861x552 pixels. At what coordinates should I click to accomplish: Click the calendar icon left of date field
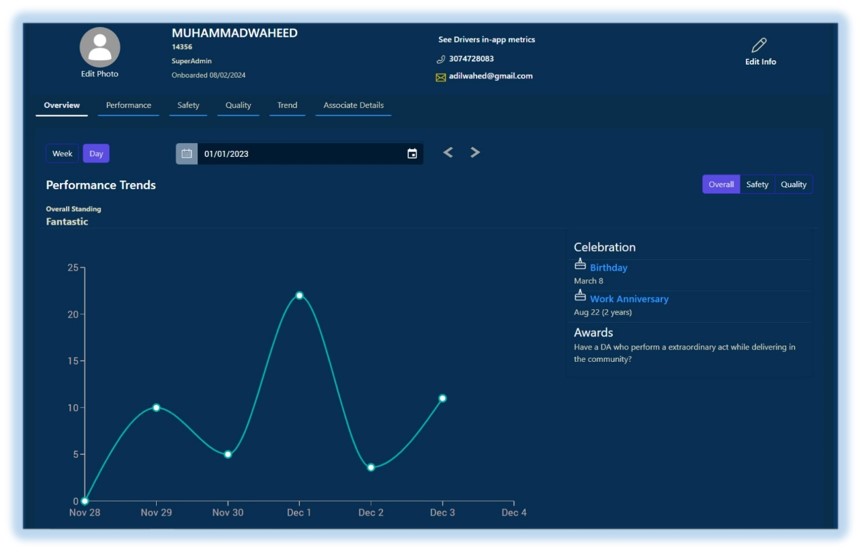[186, 154]
